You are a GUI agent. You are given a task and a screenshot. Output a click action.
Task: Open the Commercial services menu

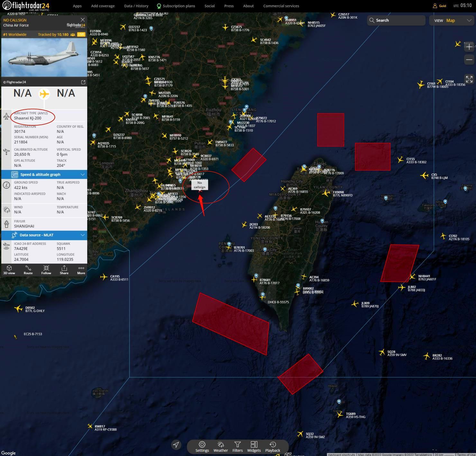click(281, 6)
